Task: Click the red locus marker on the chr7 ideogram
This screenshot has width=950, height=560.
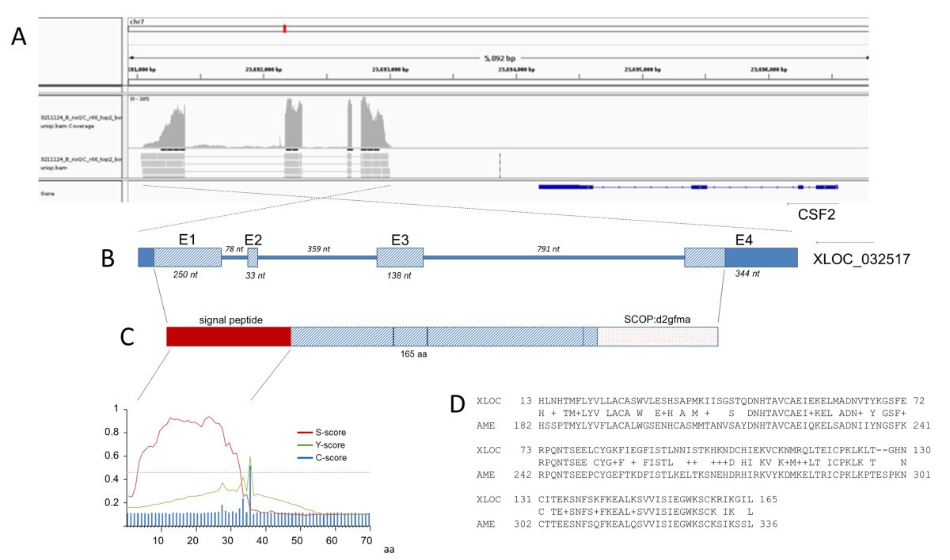Action: point(285,29)
